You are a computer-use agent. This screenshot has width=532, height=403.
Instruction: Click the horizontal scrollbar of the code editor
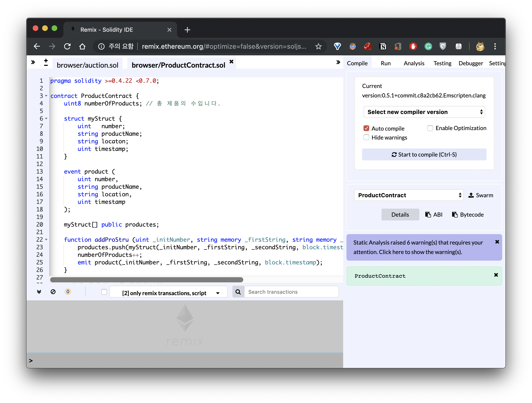point(146,280)
